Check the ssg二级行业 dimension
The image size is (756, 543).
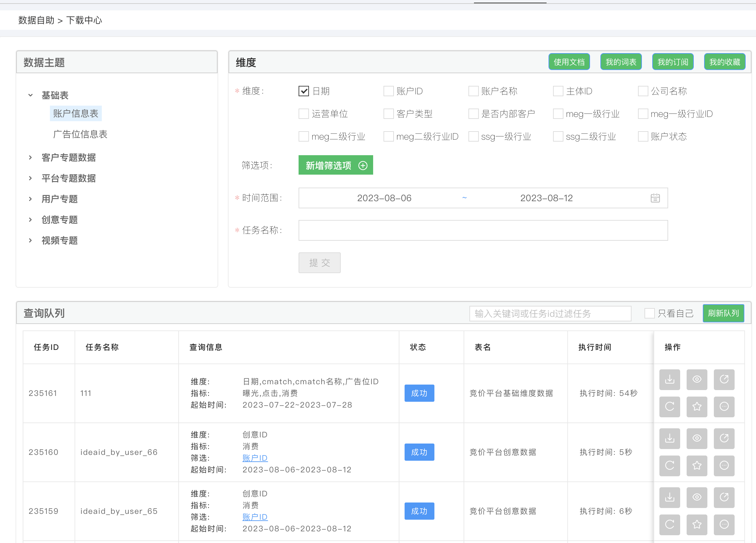point(558,136)
